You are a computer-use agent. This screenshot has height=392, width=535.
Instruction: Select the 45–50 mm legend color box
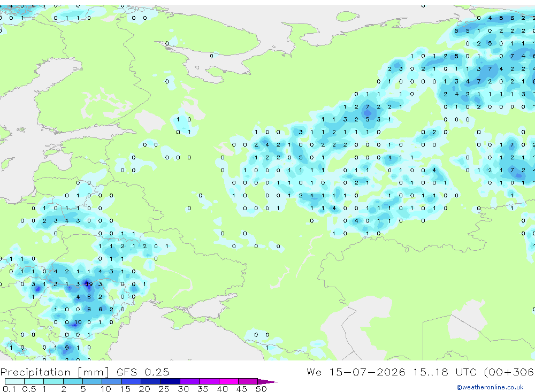(x=248, y=381)
